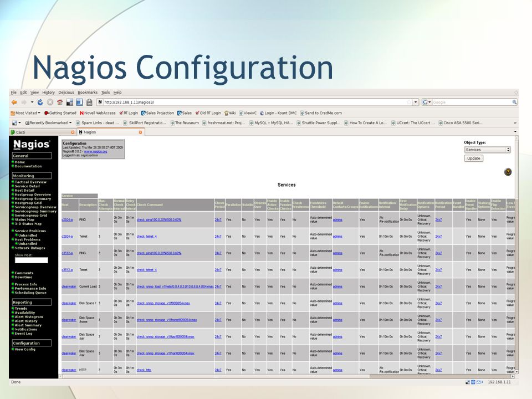Click the Nagios logo in the sidebar
Image resolution: width=532 pixels, height=399 pixels.
[x=32, y=145]
